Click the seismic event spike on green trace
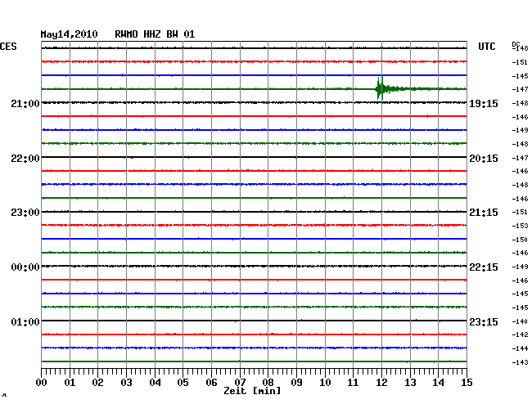Screen dimensions: 532x404 click(381, 88)
